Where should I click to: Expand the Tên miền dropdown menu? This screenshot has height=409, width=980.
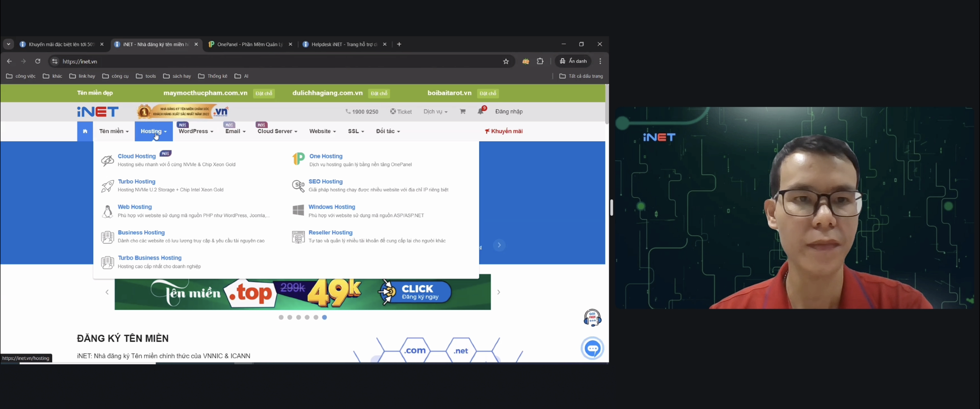click(x=114, y=131)
